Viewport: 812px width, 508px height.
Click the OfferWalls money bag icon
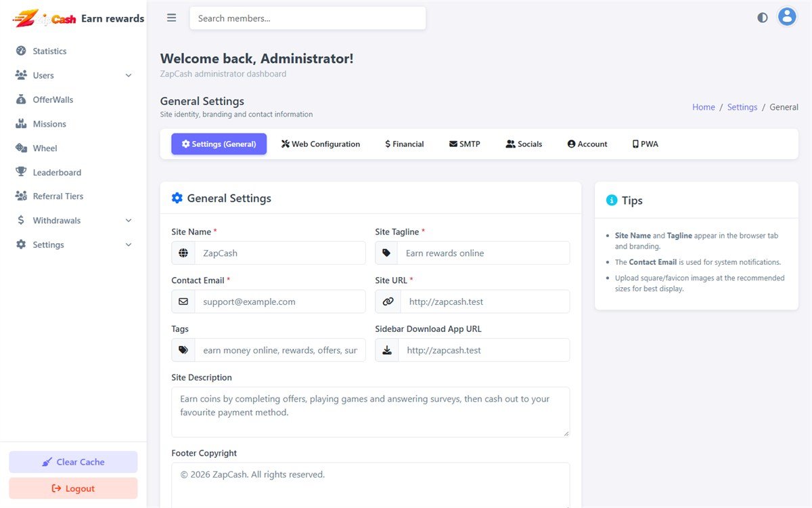click(x=21, y=100)
